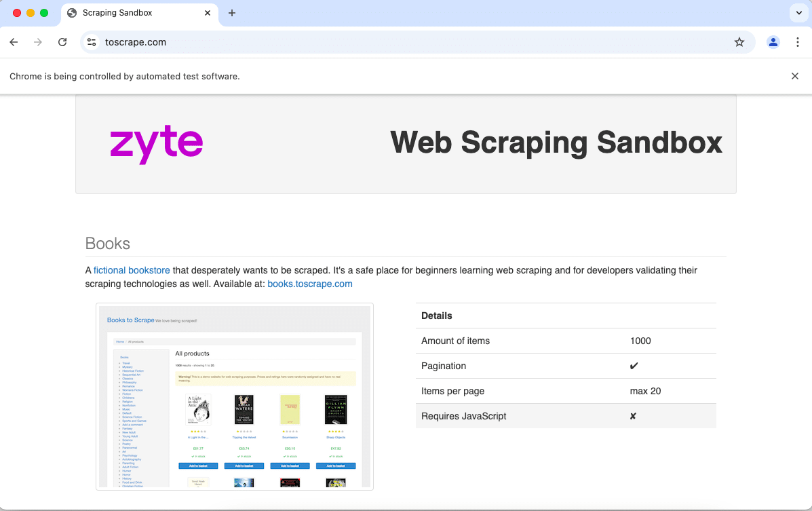Reload the current page
The height and width of the screenshot is (511, 812).
click(x=62, y=42)
